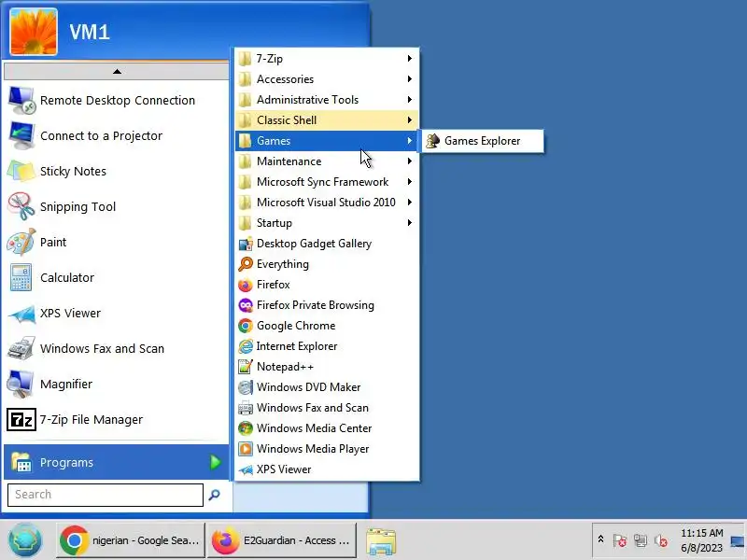747x560 pixels.
Task: Launch Sticky Notes via its icon
Action: click(x=21, y=171)
